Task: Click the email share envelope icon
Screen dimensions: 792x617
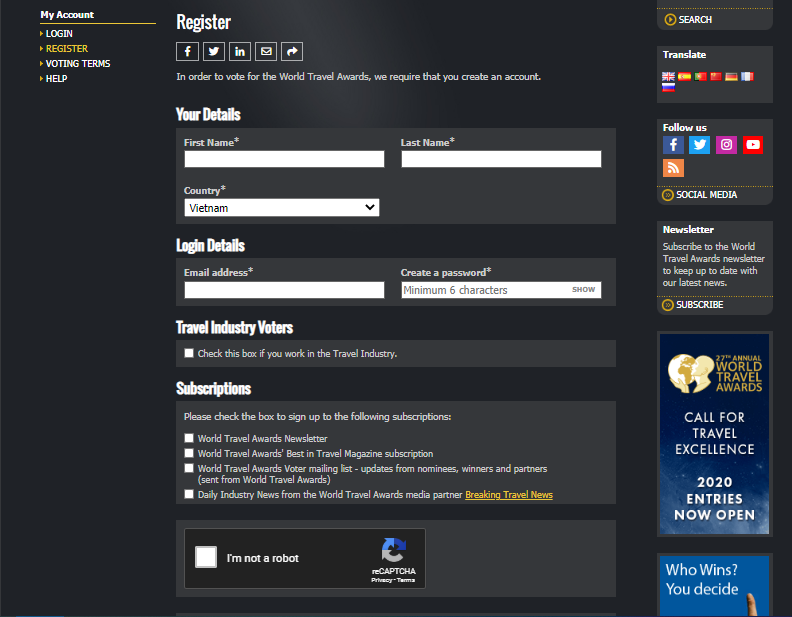Action: point(266,52)
